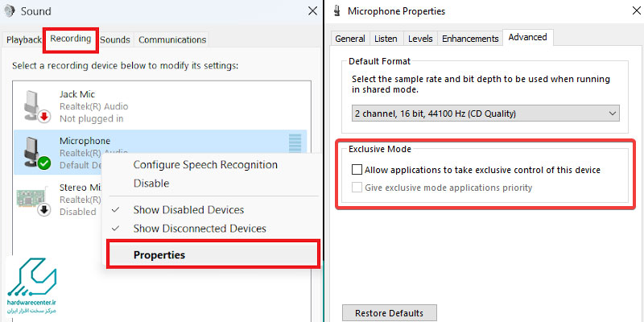The width and height of the screenshot is (644, 322).
Task: Open Properties from the context menu
Action: [213, 254]
